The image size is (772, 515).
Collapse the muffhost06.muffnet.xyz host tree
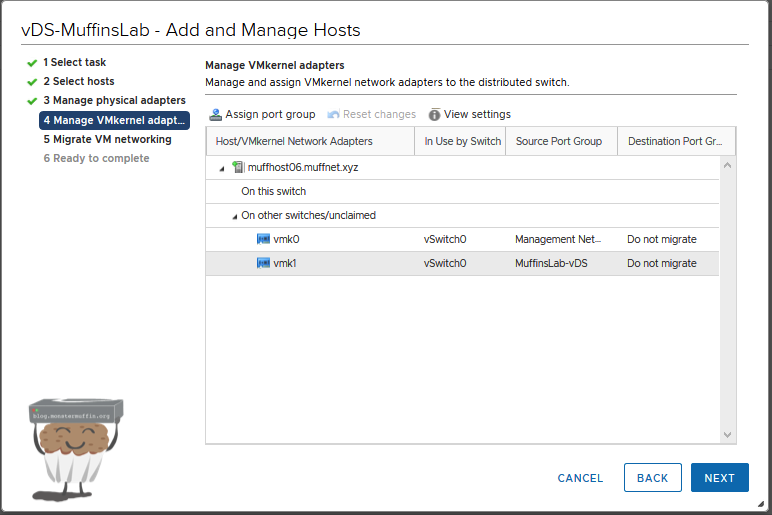point(222,169)
